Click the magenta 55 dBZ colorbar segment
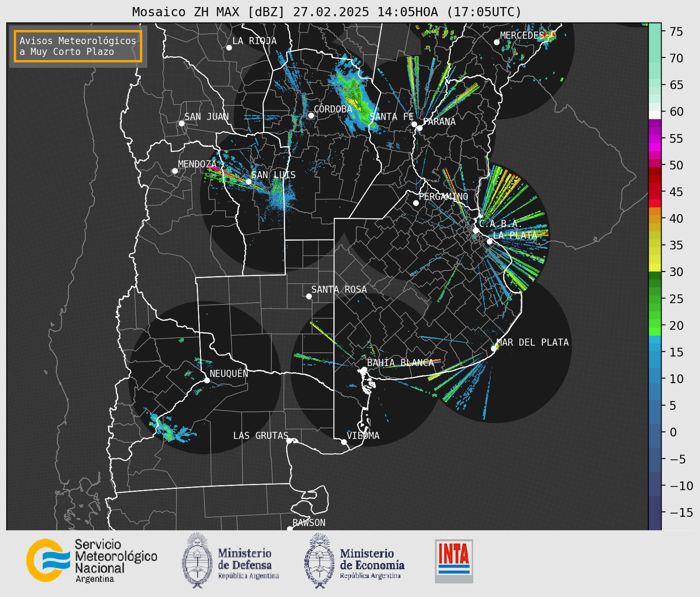 [x=654, y=139]
